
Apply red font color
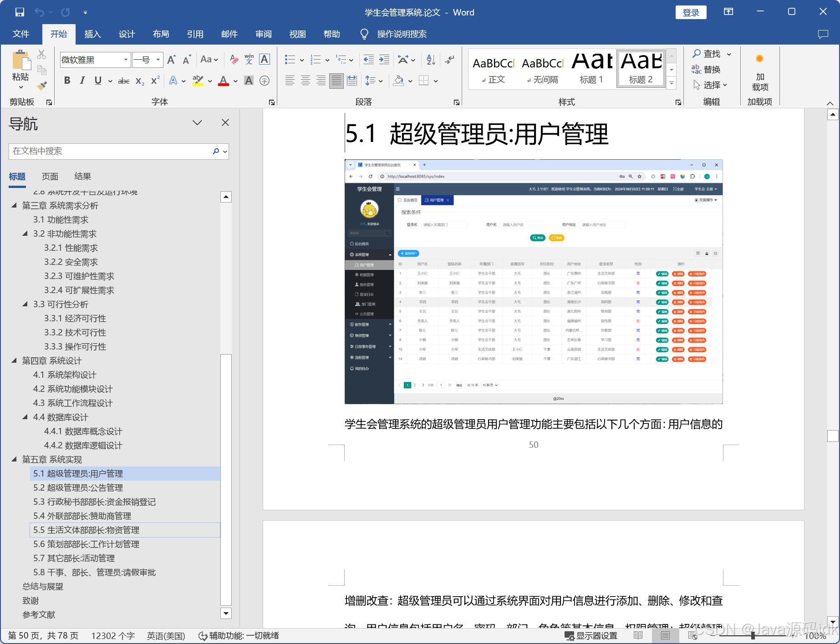click(x=223, y=81)
